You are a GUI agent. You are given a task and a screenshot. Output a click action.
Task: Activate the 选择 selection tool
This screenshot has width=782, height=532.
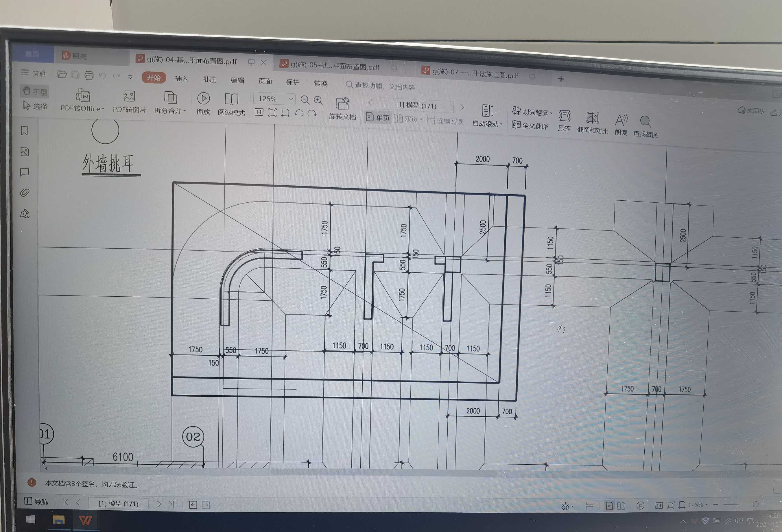click(35, 106)
